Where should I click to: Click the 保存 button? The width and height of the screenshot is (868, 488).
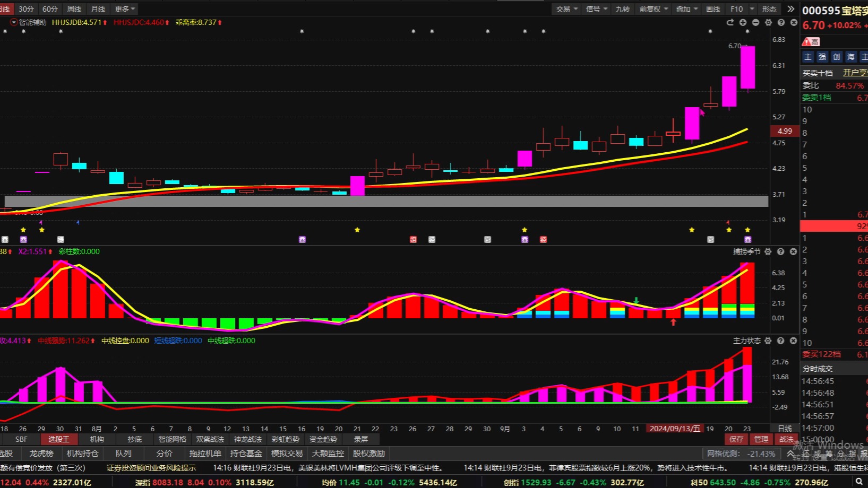click(x=736, y=439)
